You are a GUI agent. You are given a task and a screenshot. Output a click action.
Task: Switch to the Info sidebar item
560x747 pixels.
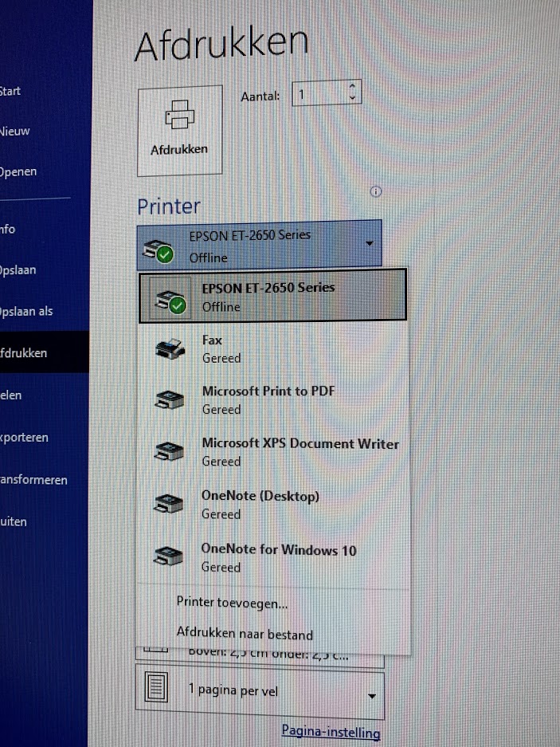click(x=10, y=229)
